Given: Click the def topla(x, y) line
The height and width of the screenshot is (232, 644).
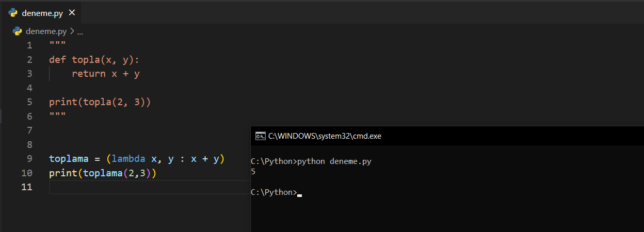Looking at the screenshot, I should click(94, 59).
